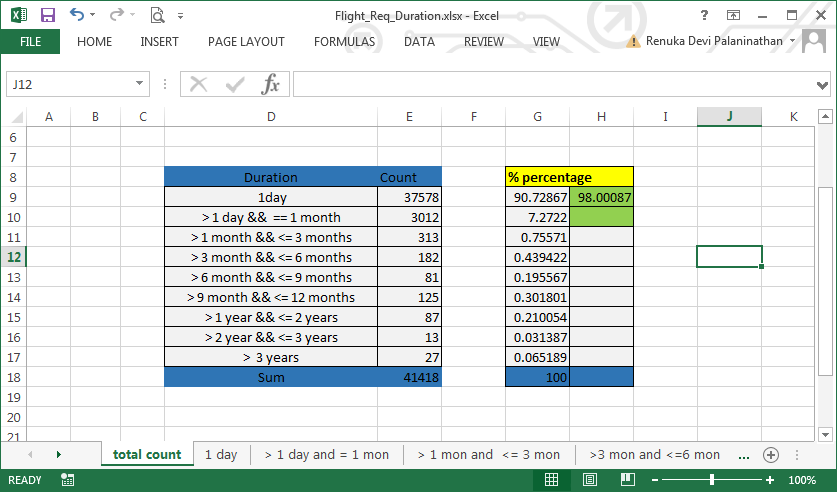This screenshot has width=837, height=492.
Task: Add a new sheet with plus icon
Action: 771,454
